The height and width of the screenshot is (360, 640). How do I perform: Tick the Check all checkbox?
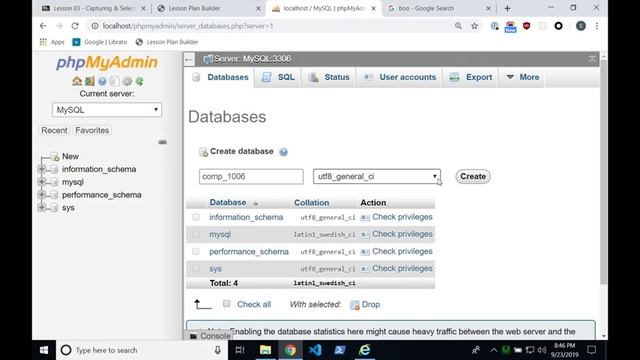227,304
